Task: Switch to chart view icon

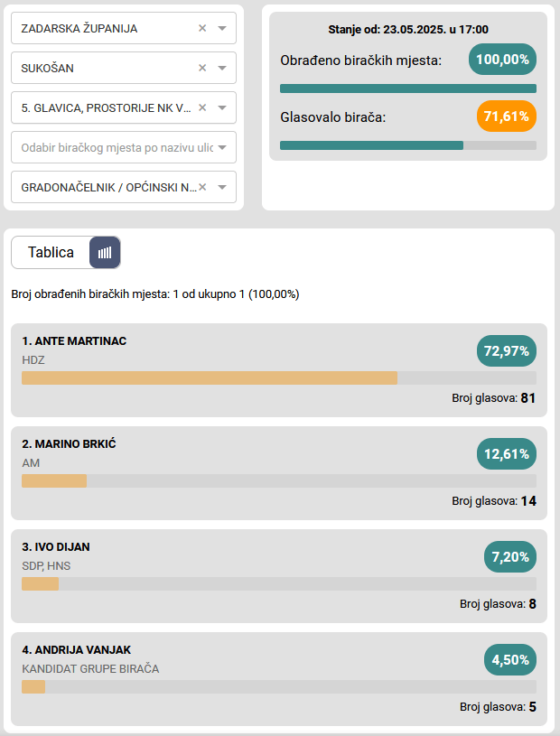Action: pyautogui.click(x=105, y=253)
